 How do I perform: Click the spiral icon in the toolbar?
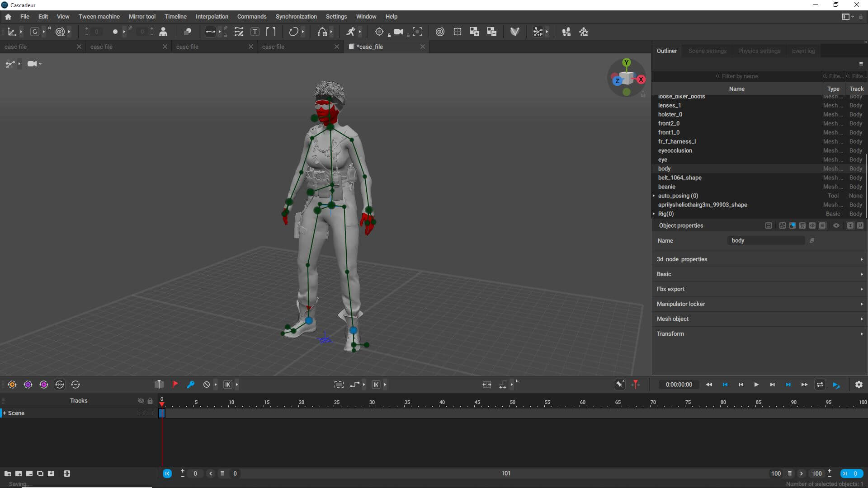coord(440,32)
